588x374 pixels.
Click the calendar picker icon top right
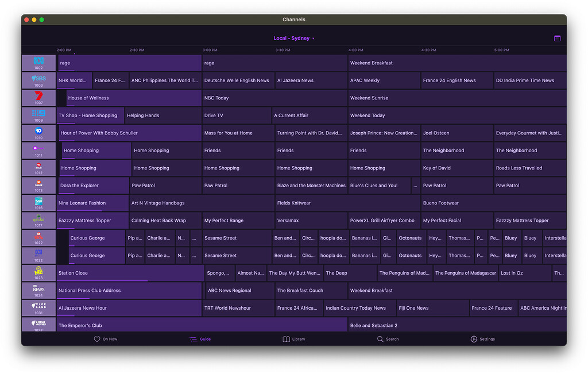557,38
